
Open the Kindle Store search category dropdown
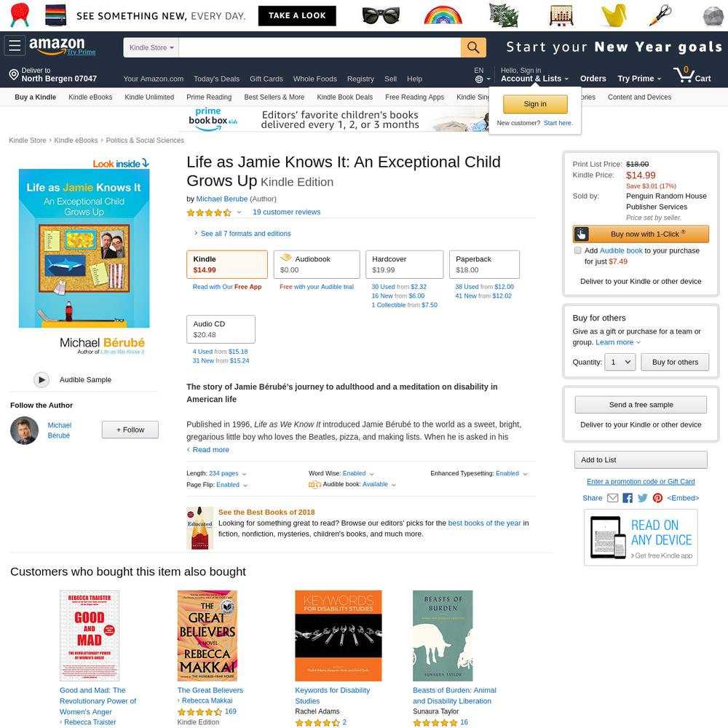151,47
